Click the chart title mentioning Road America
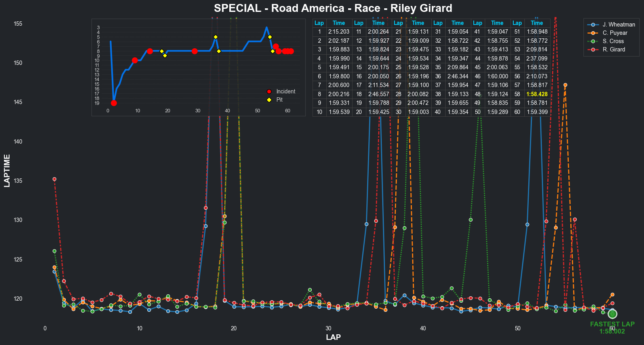The width and height of the screenshot is (644, 345). (x=333, y=8)
